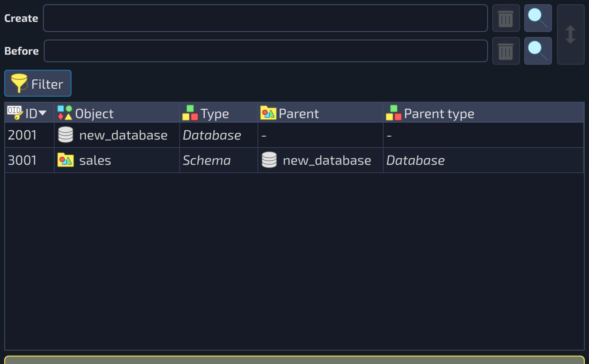Click the dash in row 2001 Parent column
This screenshot has height=364, width=589.
click(264, 136)
